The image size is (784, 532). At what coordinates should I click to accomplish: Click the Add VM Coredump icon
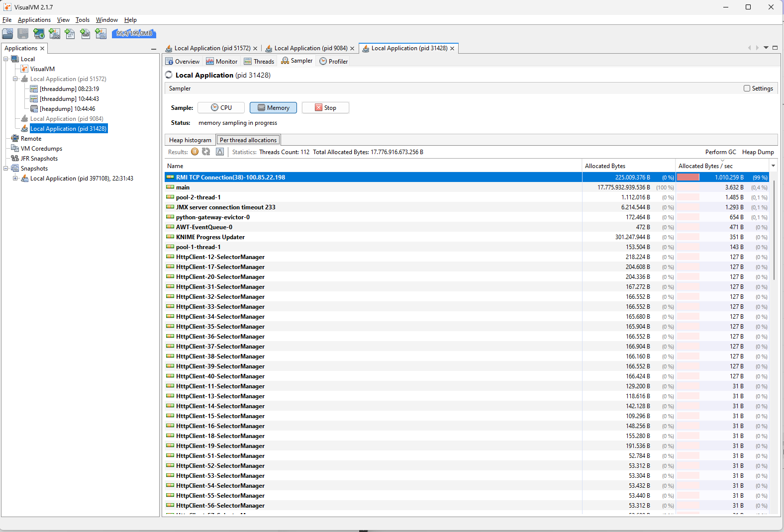pyautogui.click(x=70, y=33)
